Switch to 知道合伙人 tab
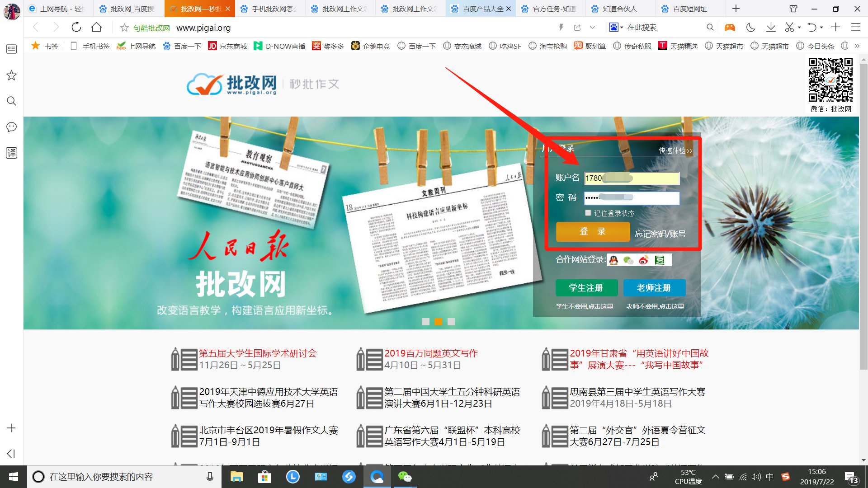This screenshot has height=488, width=868. (x=619, y=9)
